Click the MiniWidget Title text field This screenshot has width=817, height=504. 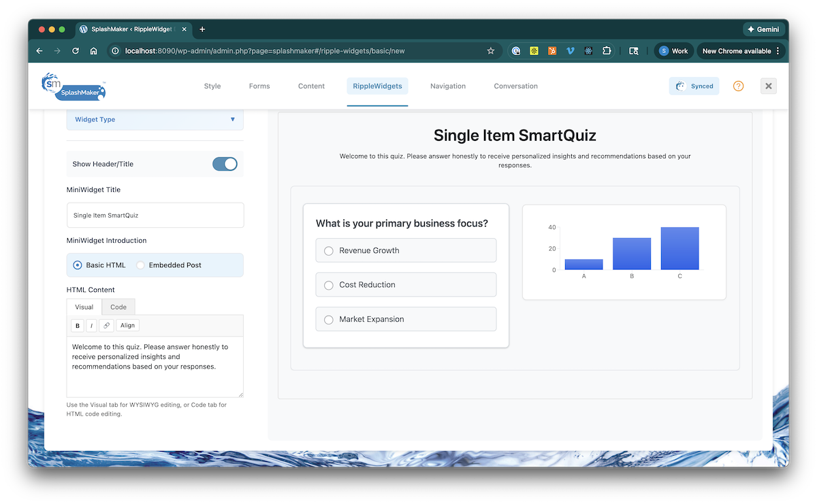155,215
